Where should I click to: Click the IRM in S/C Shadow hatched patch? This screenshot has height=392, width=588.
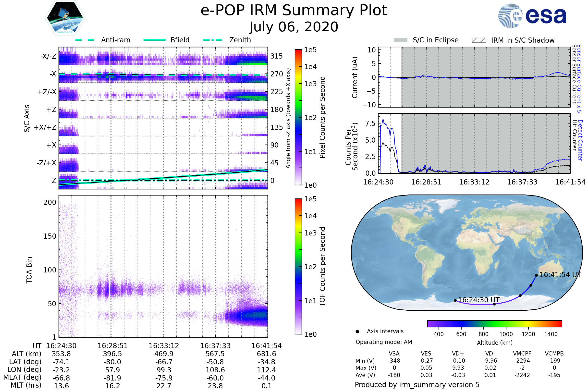479,40
